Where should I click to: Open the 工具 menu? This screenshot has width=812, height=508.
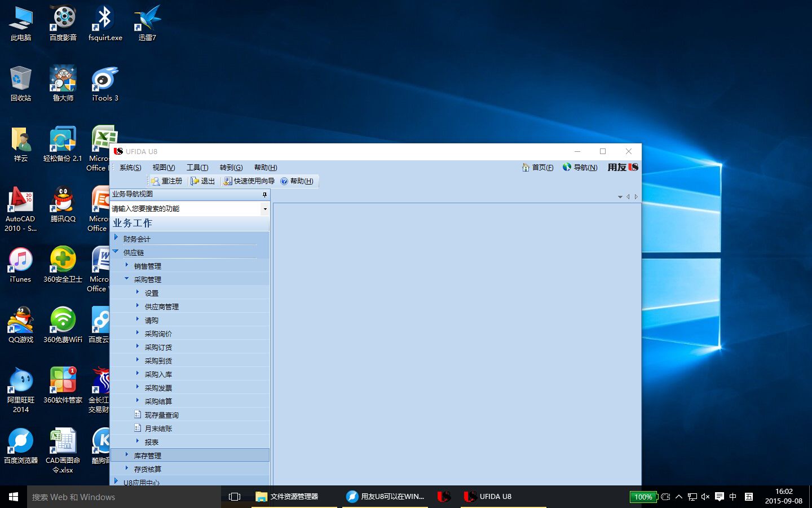pos(197,168)
